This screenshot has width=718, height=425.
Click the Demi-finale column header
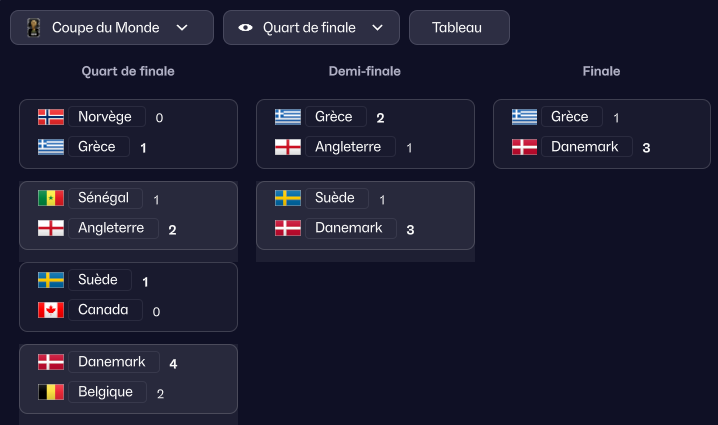tap(365, 72)
